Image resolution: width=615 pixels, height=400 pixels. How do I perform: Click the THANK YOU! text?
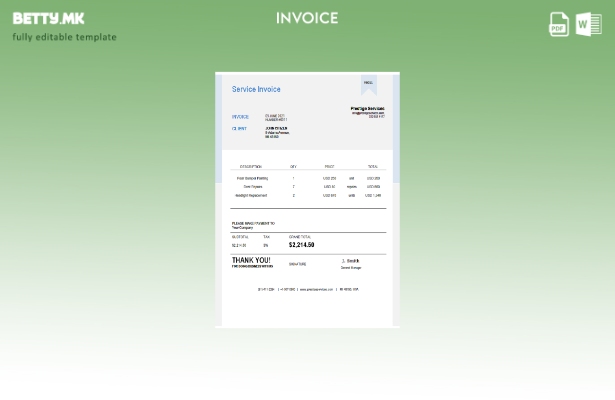pos(251,260)
